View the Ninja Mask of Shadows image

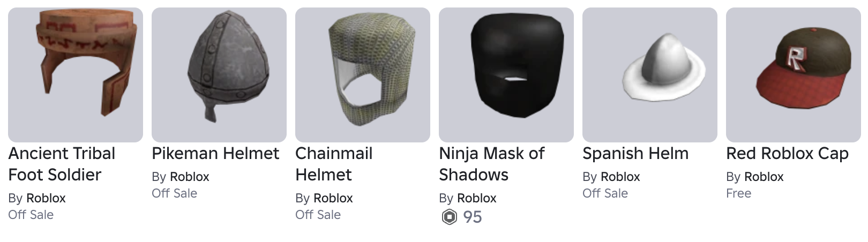pos(506,75)
